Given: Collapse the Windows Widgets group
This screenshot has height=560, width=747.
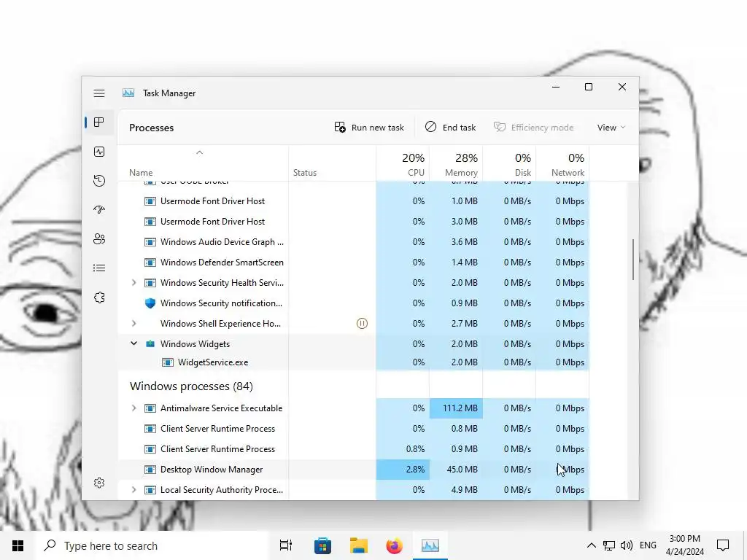Looking at the screenshot, I should tap(134, 344).
